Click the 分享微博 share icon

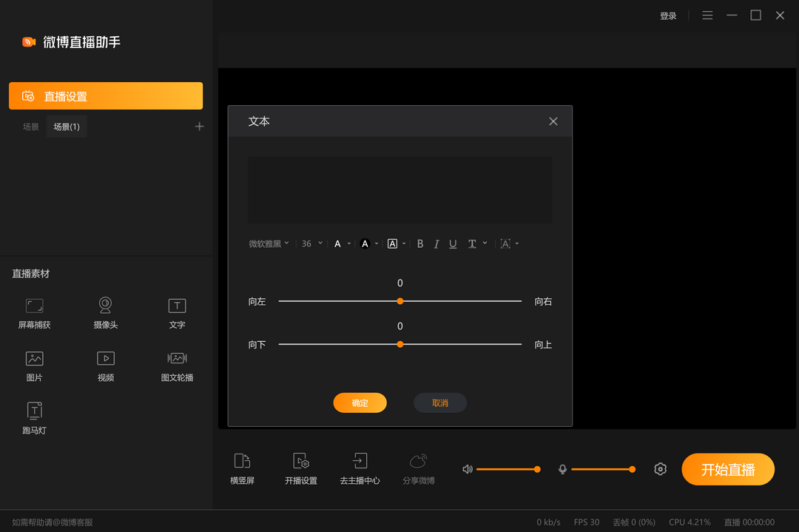click(418, 468)
